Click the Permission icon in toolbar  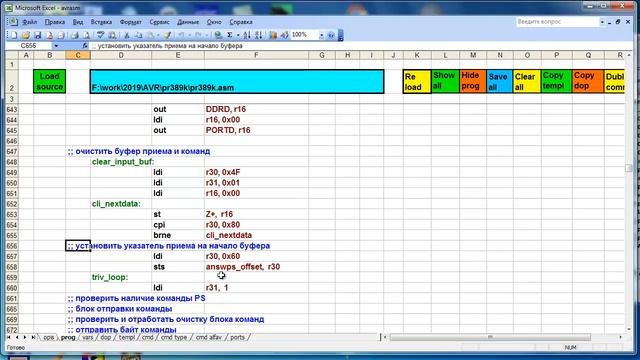(x=49, y=36)
